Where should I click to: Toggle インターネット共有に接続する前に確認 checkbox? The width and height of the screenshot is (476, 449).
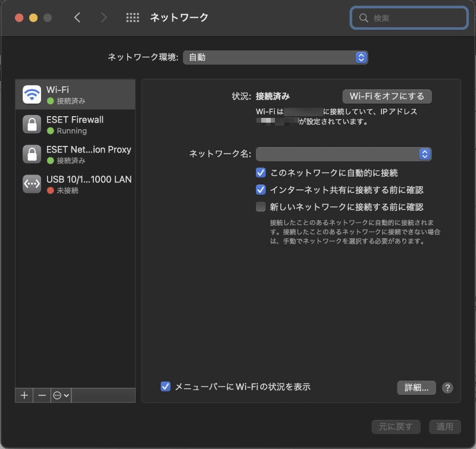261,190
